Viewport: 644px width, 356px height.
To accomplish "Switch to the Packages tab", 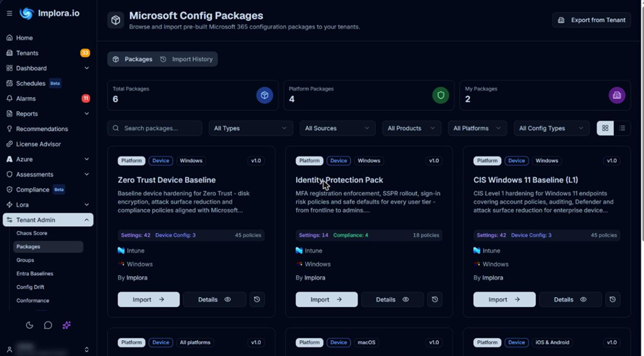I will (x=133, y=59).
